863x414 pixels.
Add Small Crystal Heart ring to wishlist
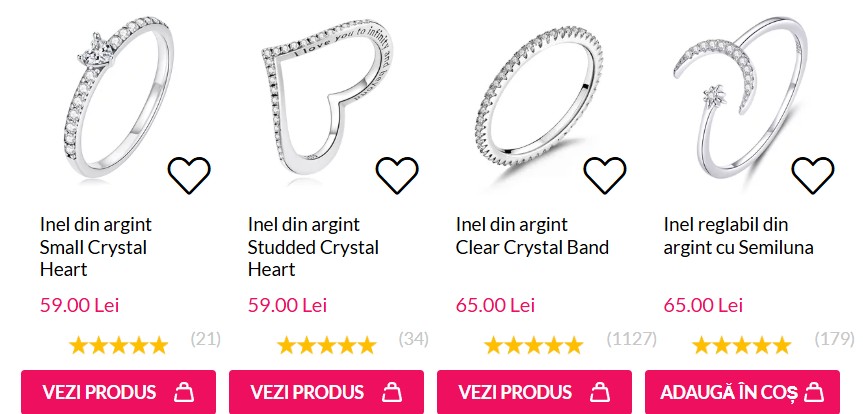pos(189,175)
